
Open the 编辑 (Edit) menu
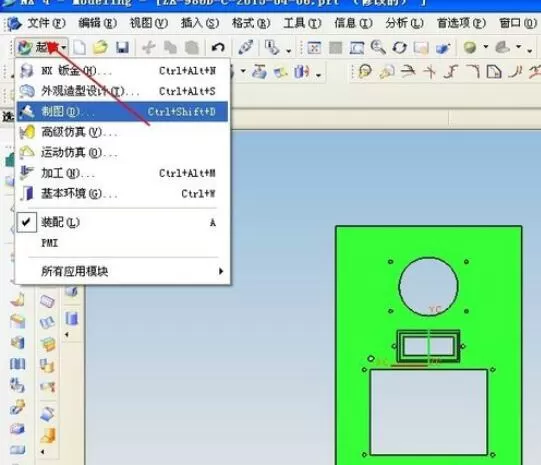[98, 23]
